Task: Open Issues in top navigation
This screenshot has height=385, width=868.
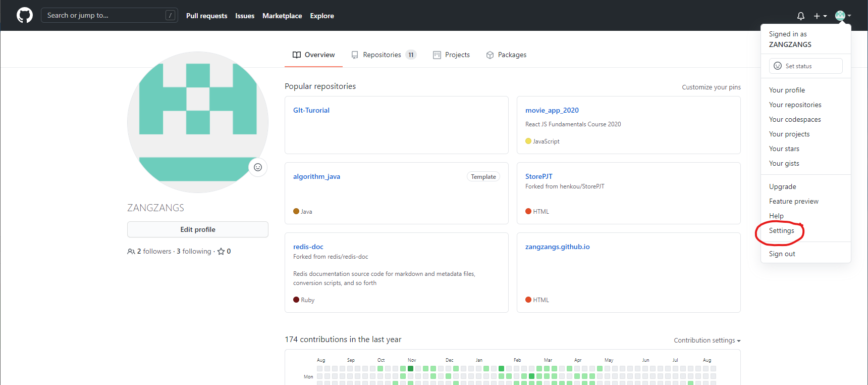Action: point(245,16)
